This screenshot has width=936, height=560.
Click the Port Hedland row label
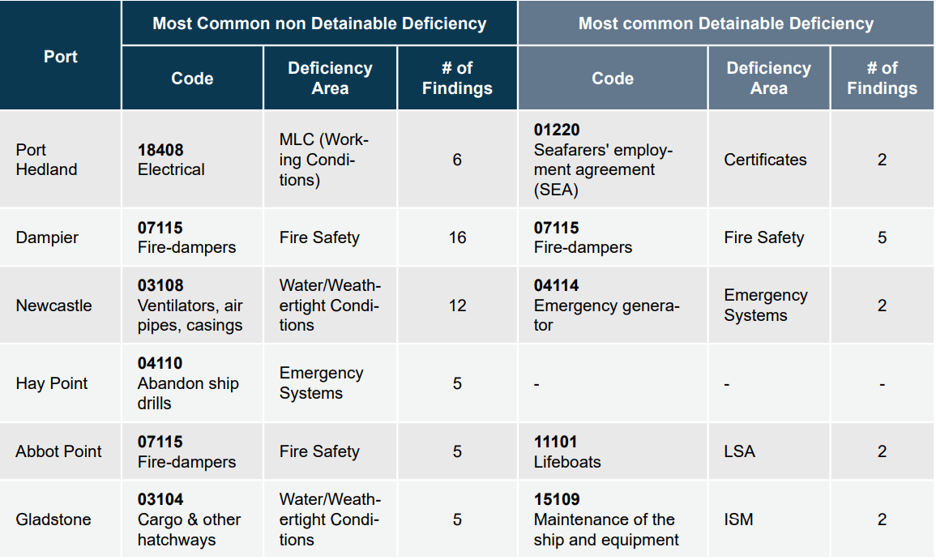[x=60, y=160]
